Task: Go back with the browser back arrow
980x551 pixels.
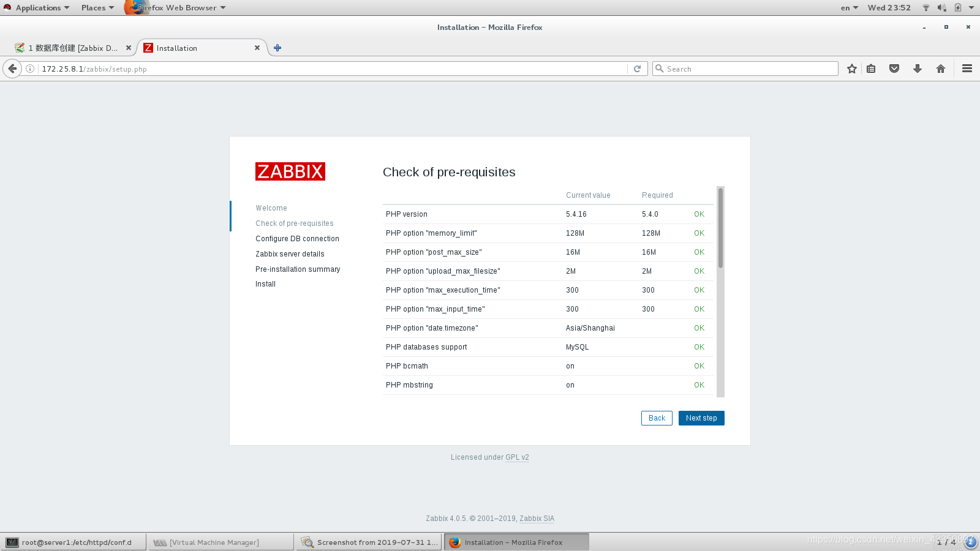Action: 12,69
